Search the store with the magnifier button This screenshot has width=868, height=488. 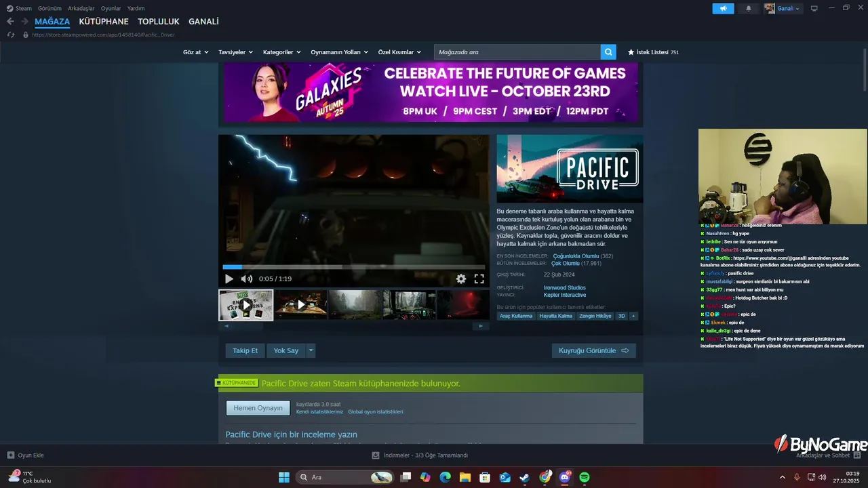click(x=609, y=52)
